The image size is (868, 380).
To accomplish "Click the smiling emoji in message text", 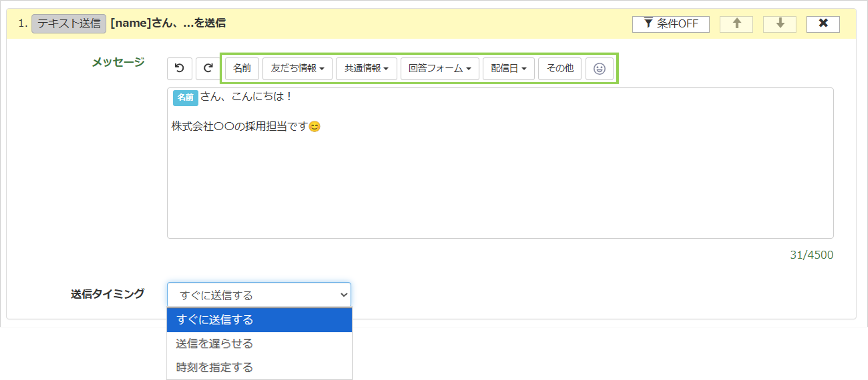I will [314, 126].
